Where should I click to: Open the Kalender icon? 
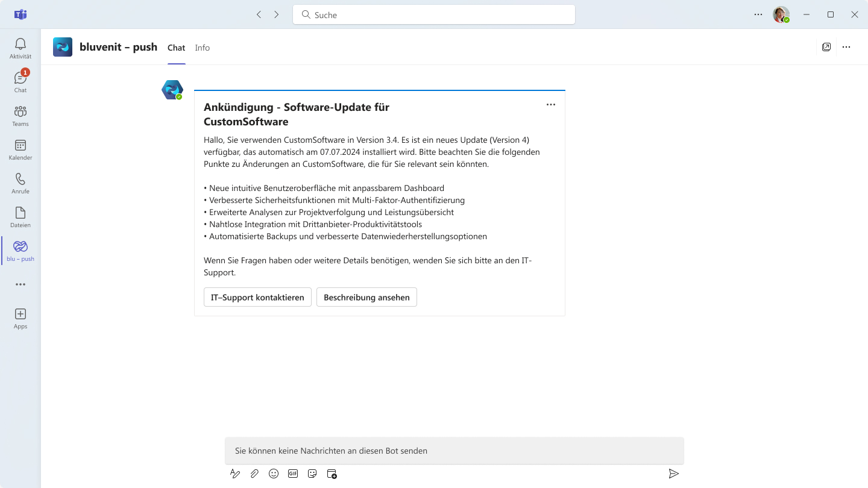(20, 145)
